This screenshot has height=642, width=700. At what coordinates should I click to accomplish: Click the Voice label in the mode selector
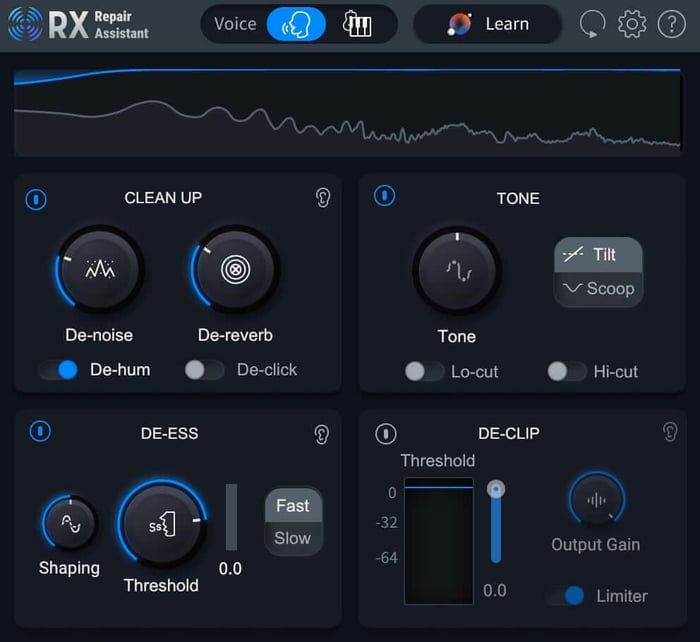click(x=235, y=24)
